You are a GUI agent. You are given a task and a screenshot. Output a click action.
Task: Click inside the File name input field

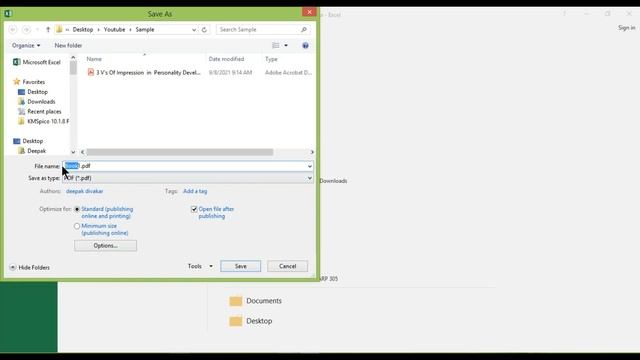tap(188, 166)
